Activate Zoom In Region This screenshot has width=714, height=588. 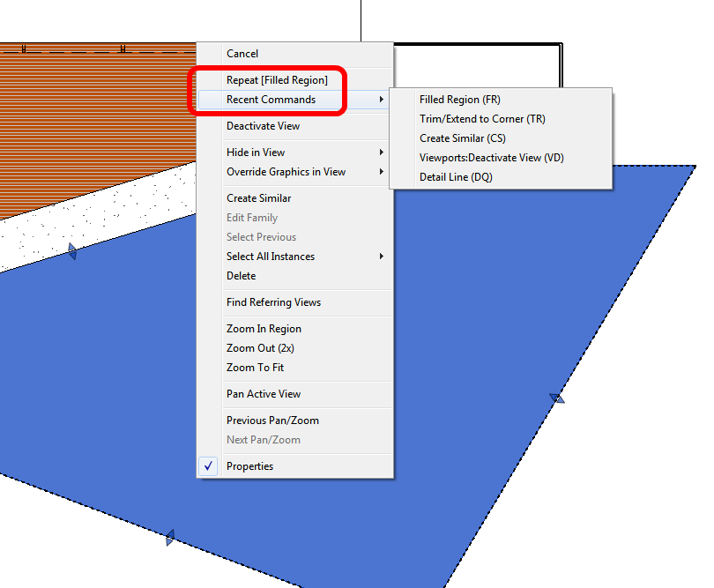(x=264, y=328)
